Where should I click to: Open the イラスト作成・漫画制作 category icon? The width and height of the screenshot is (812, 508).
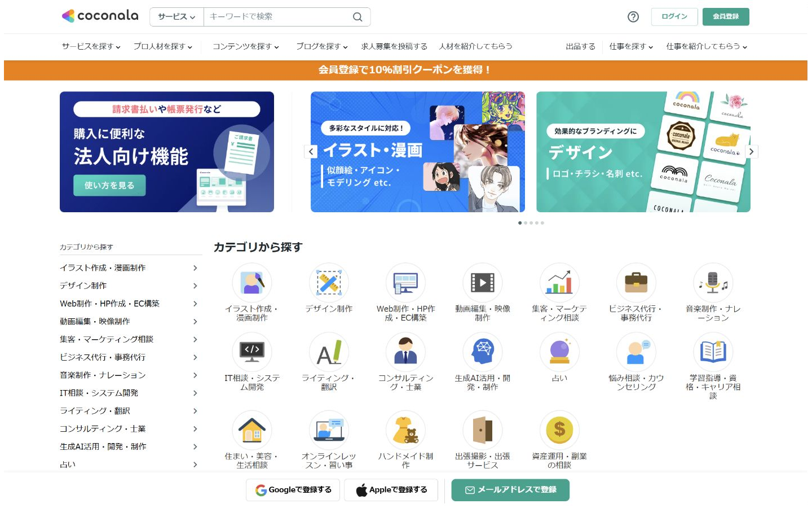coord(252,283)
